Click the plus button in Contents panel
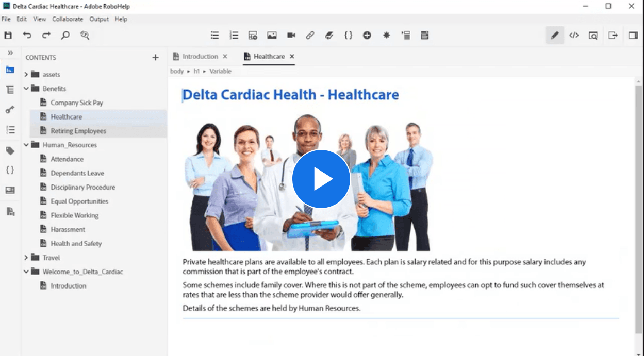The height and width of the screenshot is (356, 644). point(156,58)
